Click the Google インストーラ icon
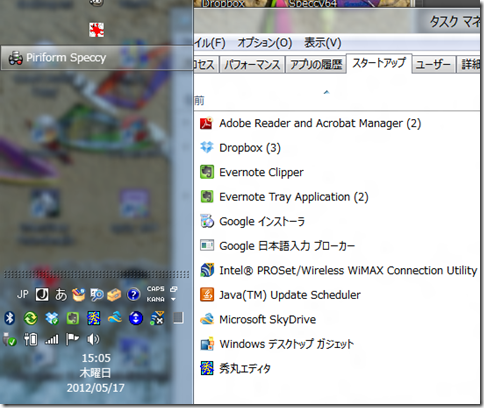Viewport: 484px width, 408px height. tap(207, 221)
